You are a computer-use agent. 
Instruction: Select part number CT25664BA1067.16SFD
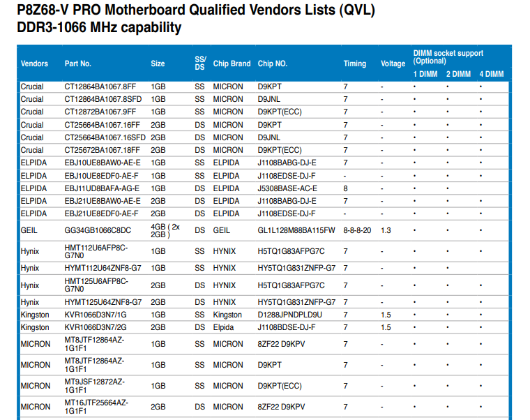pyautogui.click(x=105, y=137)
